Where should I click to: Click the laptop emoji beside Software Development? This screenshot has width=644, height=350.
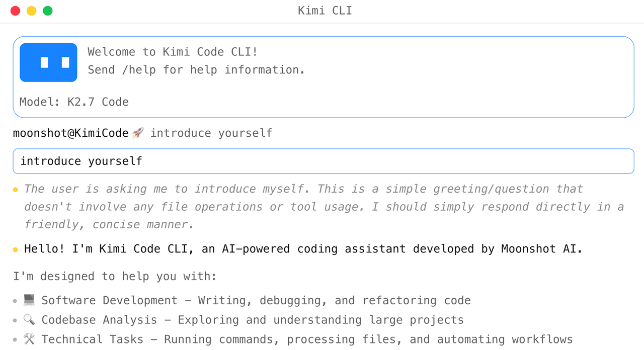tap(29, 300)
